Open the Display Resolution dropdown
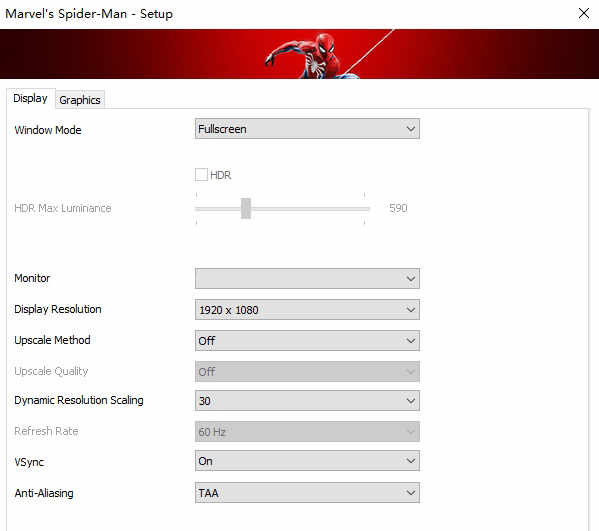 point(307,309)
